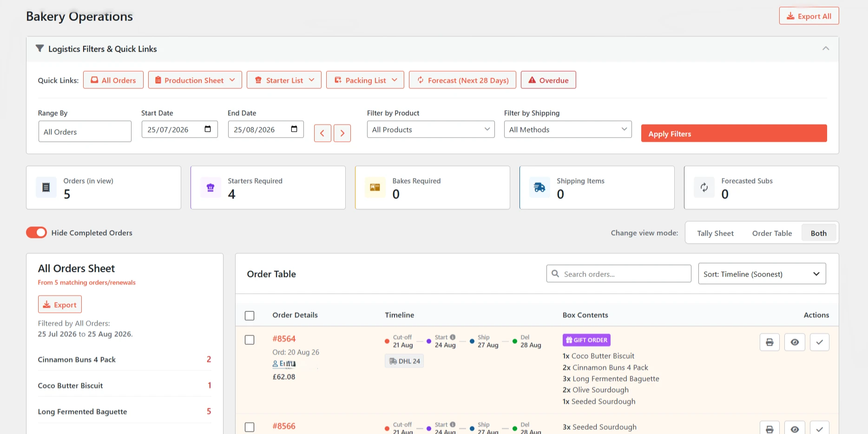Screen dimensions: 868x434
Task: Collapse the Logistics Filters panel chevron
Action: coord(826,49)
